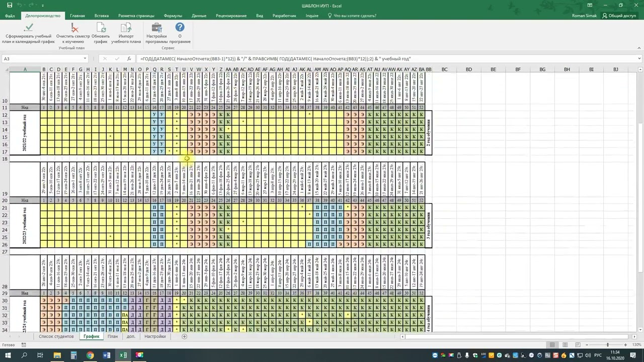Open Task View on taskbar

[x=40, y=355]
